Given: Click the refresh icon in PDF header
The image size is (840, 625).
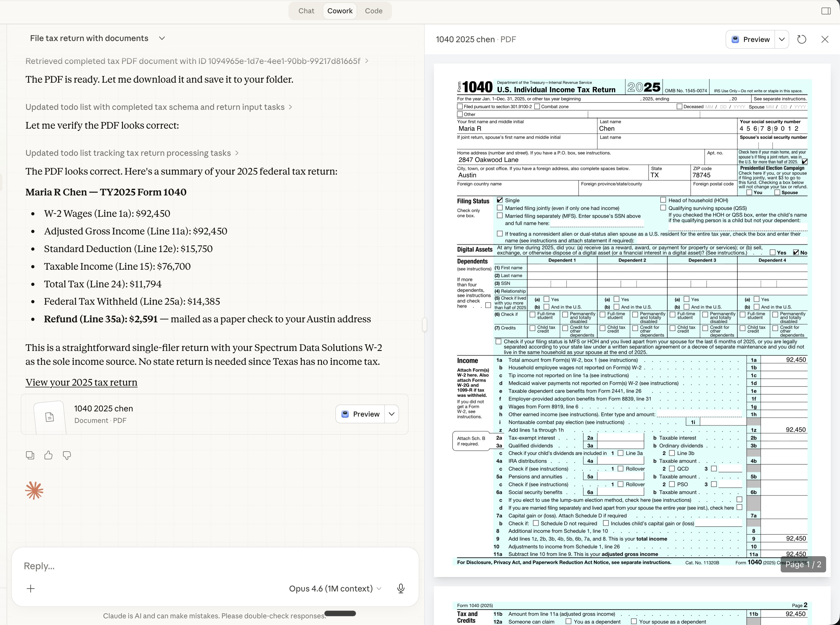Looking at the screenshot, I should [x=802, y=39].
